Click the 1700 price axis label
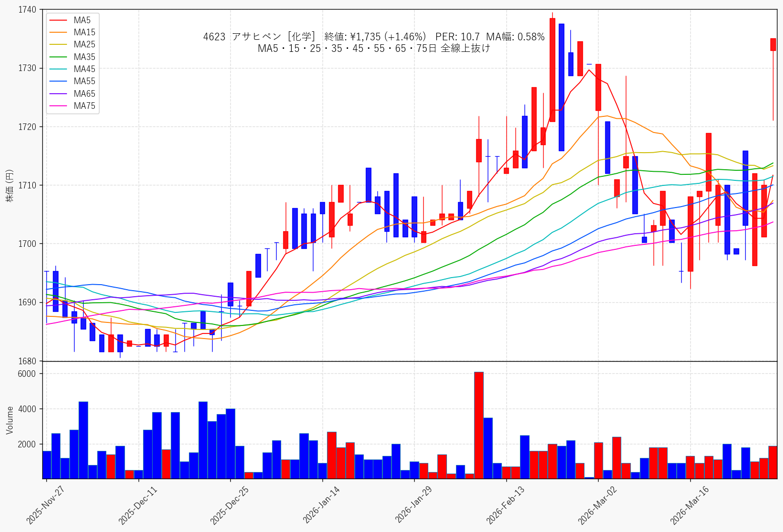The width and height of the screenshot is (783, 532). (28, 244)
